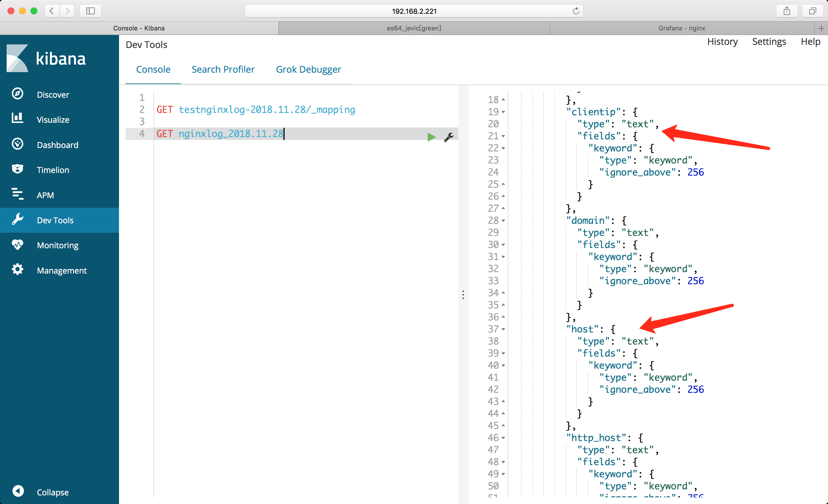828x504 pixels.
Task: Open Management from the gear icon
Action: point(18,270)
